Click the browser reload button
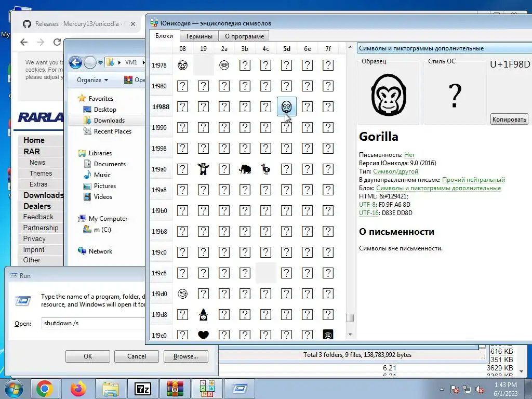532x399 pixels. click(x=57, y=42)
